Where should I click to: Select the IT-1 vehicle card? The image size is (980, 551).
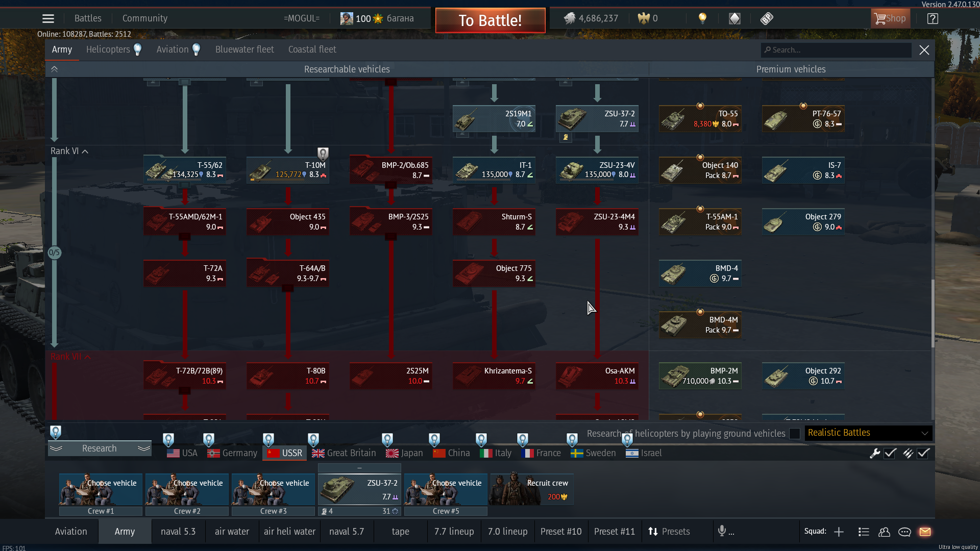click(494, 170)
